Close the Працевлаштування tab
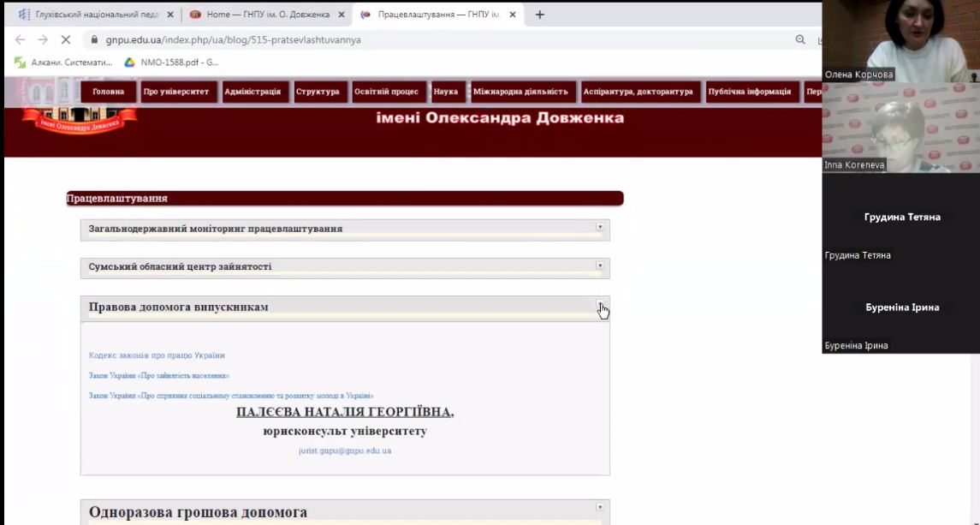 point(513,15)
